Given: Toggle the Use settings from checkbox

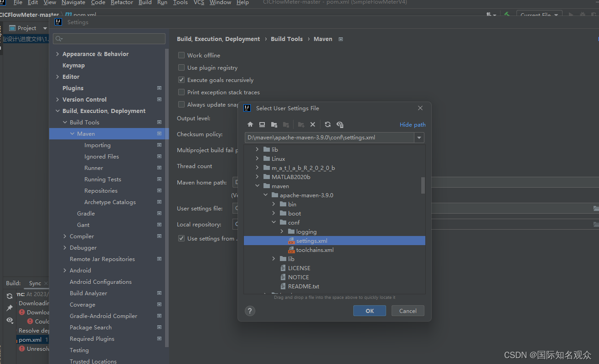Looking at the screenshot, I should coord(181,238).
